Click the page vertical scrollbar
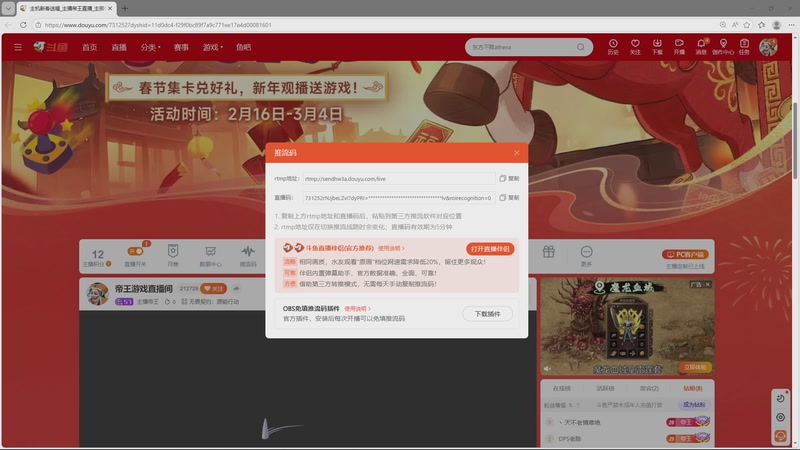 pyautogui.click(x=795, y=140)
